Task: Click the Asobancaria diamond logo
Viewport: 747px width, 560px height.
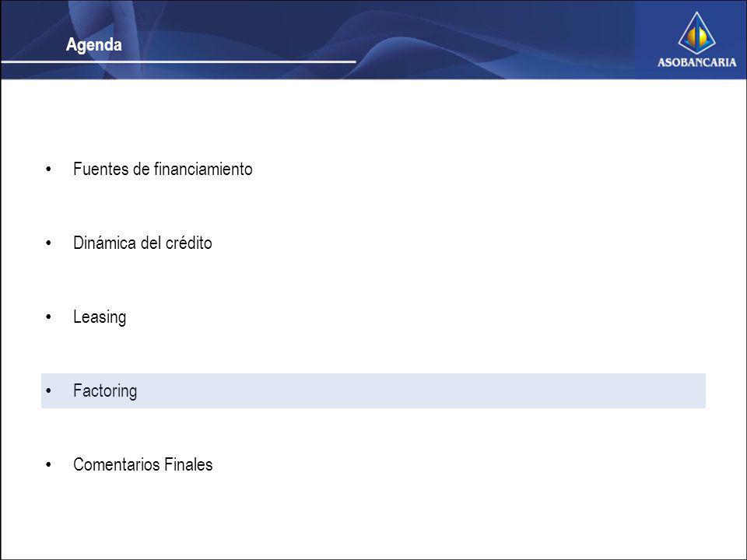Action: (x=696, y=33)
